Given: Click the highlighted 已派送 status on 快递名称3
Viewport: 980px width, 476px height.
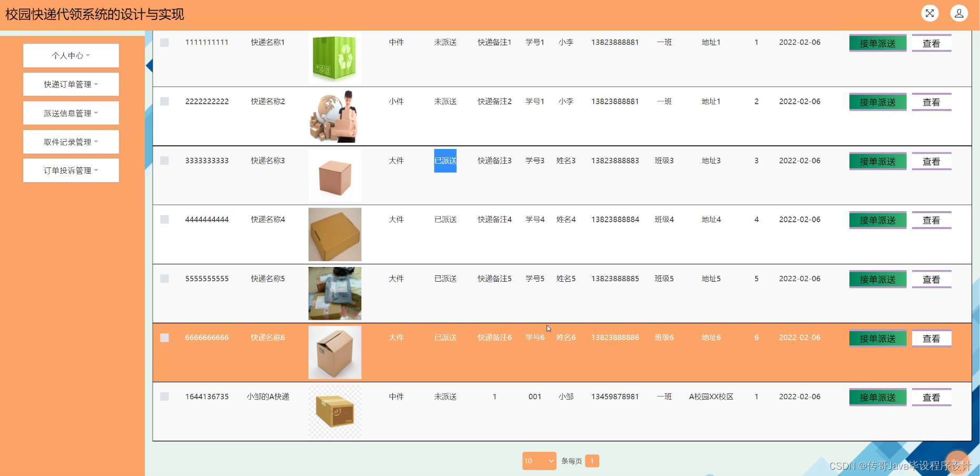Looking at the screenshot, I should (445, 161).
